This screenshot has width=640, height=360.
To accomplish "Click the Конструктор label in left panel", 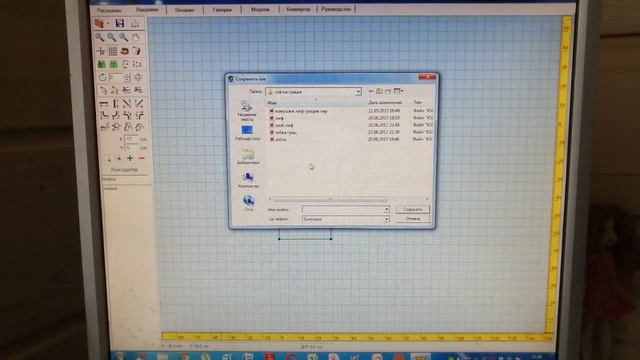I will [x=124, y=169].
